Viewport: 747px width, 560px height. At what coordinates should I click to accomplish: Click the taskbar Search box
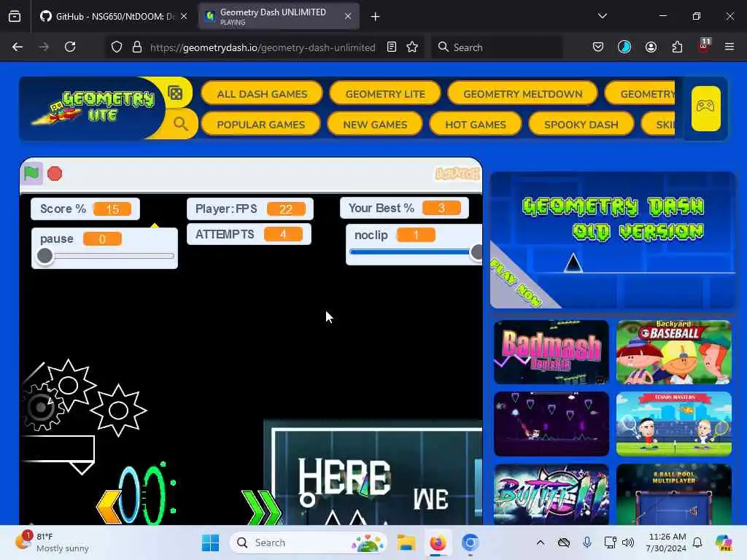coord(308,542)
